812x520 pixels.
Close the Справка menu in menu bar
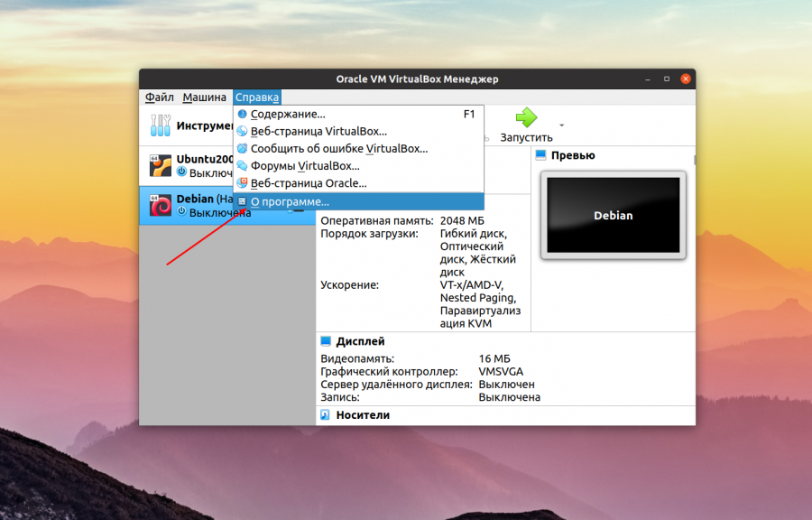coord(257,97)
